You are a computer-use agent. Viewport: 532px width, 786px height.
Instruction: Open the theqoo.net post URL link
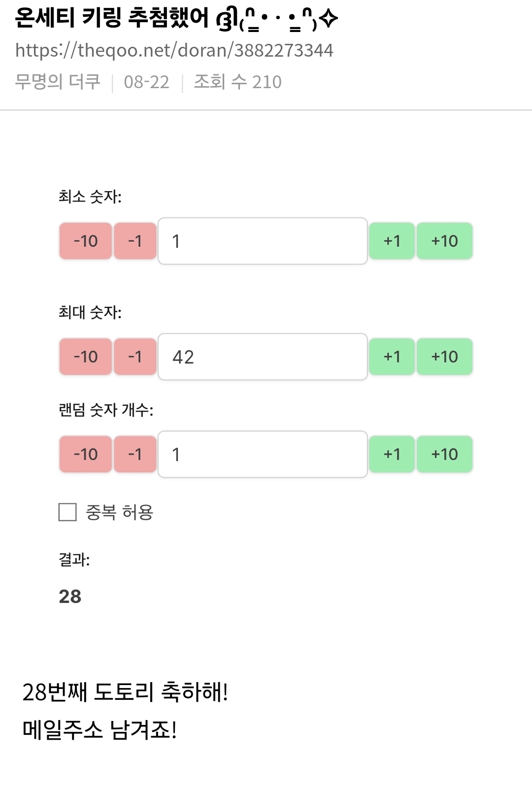coord(174,50)
